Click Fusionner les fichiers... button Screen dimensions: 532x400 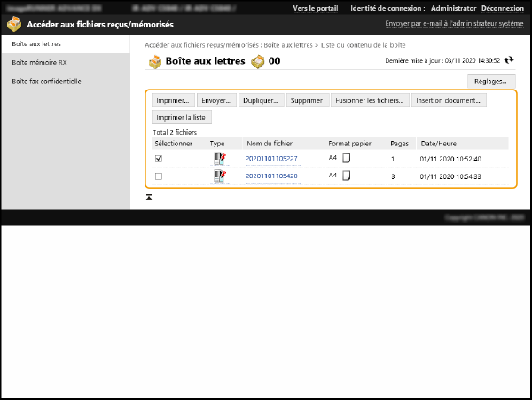coord(369,100)
